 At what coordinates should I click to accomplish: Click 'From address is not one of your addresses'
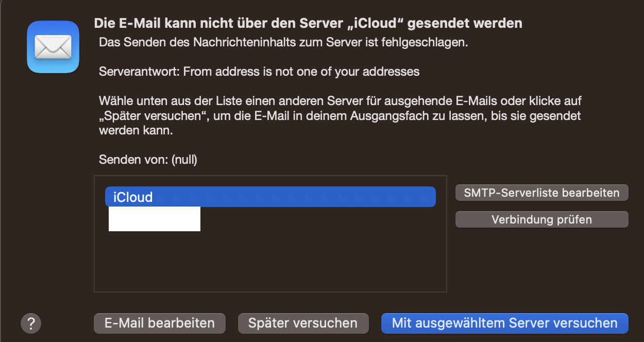[301, 72]
